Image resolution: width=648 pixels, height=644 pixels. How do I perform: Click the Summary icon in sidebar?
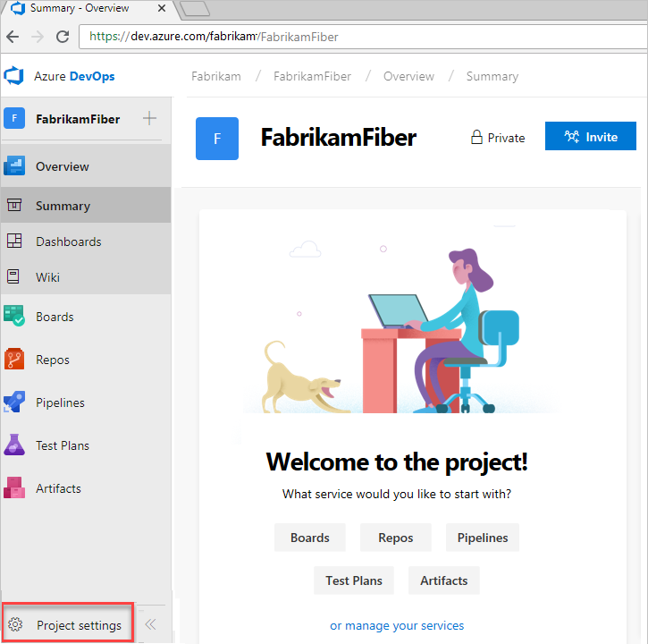click(x=14, y=205)
